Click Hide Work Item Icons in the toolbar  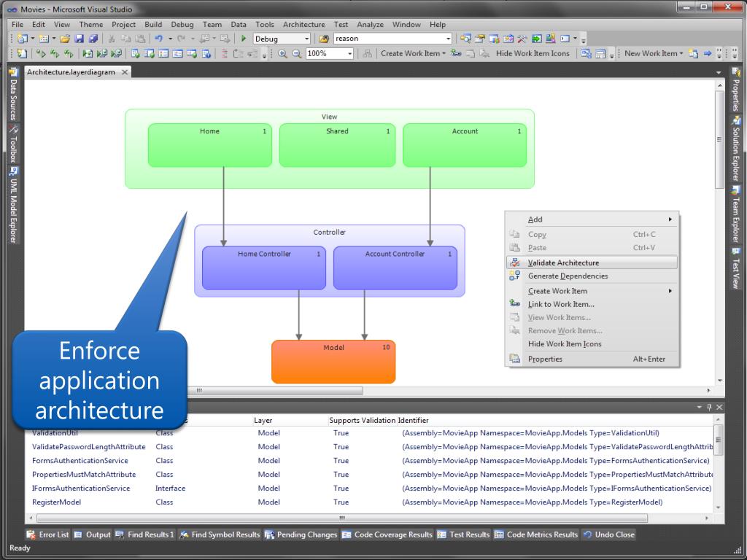click(x=533, y=53)
